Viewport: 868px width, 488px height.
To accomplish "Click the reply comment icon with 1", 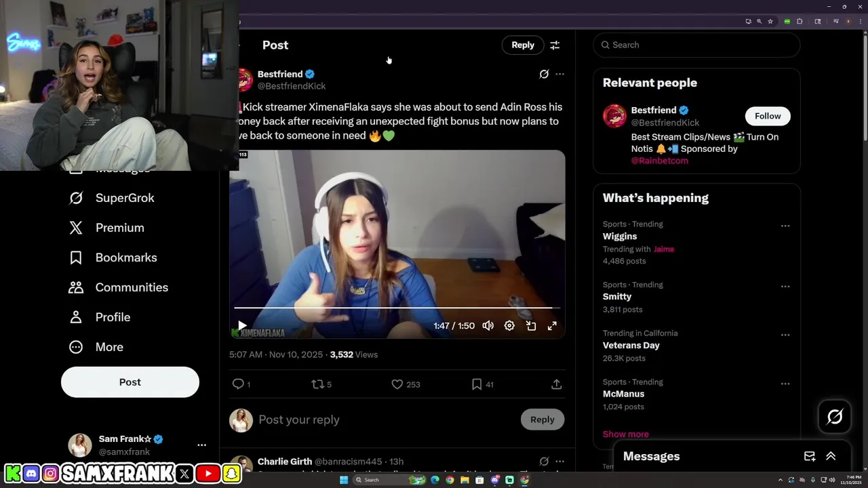I will coord(241,384).
